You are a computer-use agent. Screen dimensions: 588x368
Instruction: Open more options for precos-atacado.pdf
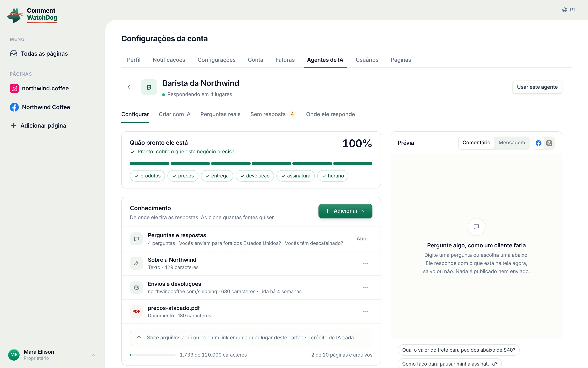[366, 312]
